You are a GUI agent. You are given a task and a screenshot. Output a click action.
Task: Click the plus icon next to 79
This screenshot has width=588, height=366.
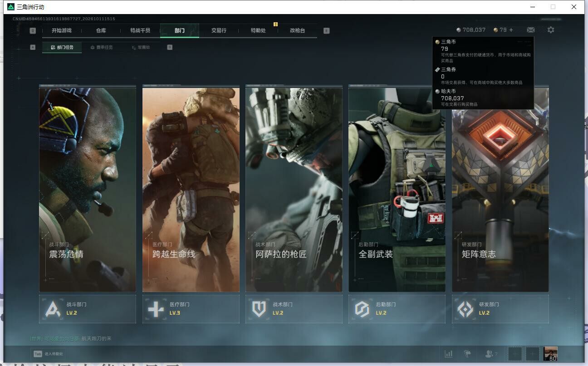click(x=511, y=30)
